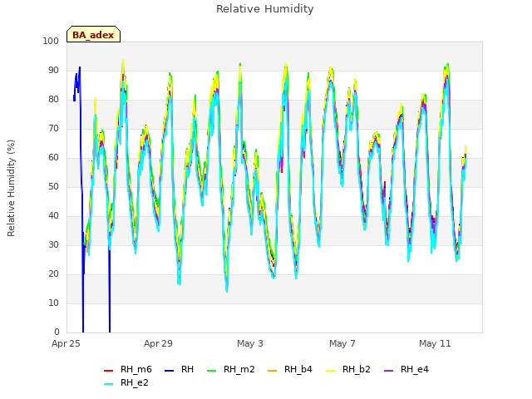The height and width of the screenshot is (399, 532).
Task: Click the purple RH_e4 legend color marker
Action: 388,371
